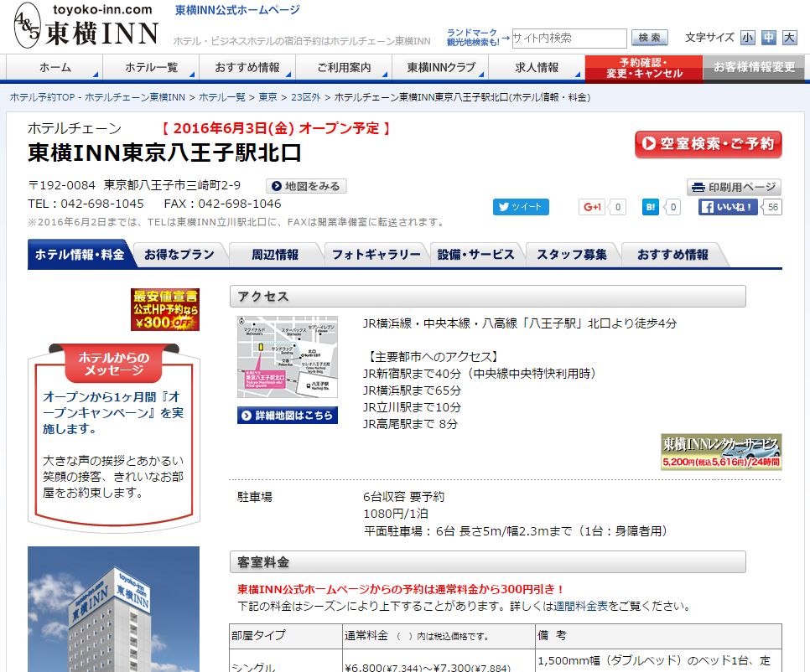Click the 部屋タイプ table header

click(x=286, y=636)
